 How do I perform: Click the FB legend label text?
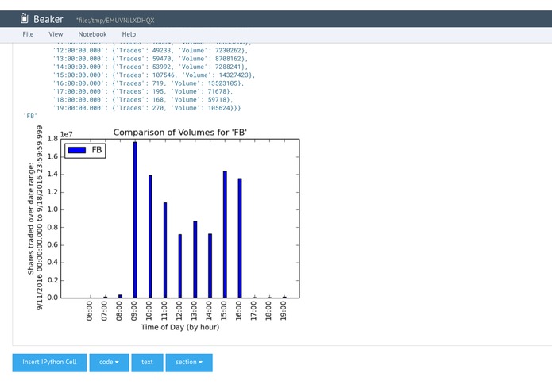click(x=97, y=150)
